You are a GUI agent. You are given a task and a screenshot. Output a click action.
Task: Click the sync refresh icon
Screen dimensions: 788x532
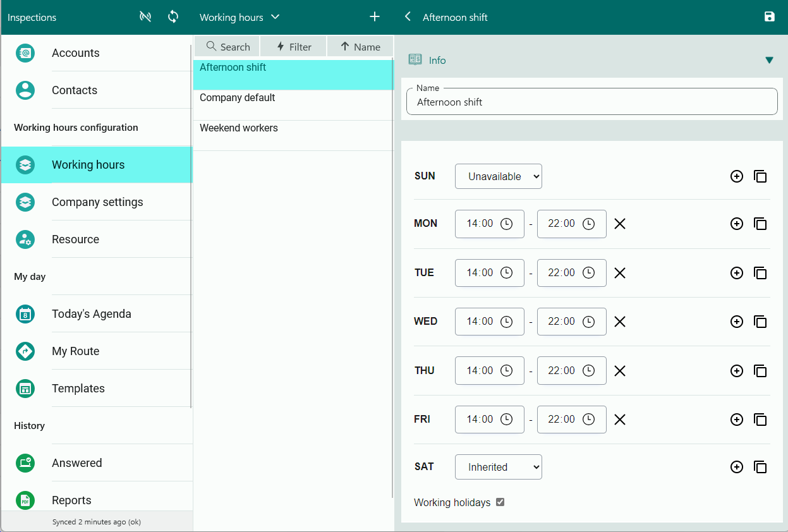pos(173,17)
